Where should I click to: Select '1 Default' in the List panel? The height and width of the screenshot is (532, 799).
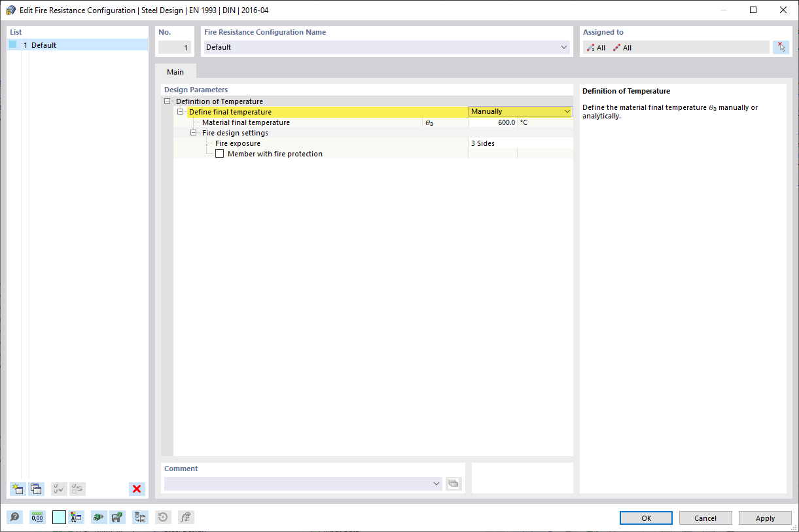coord(78,45)
